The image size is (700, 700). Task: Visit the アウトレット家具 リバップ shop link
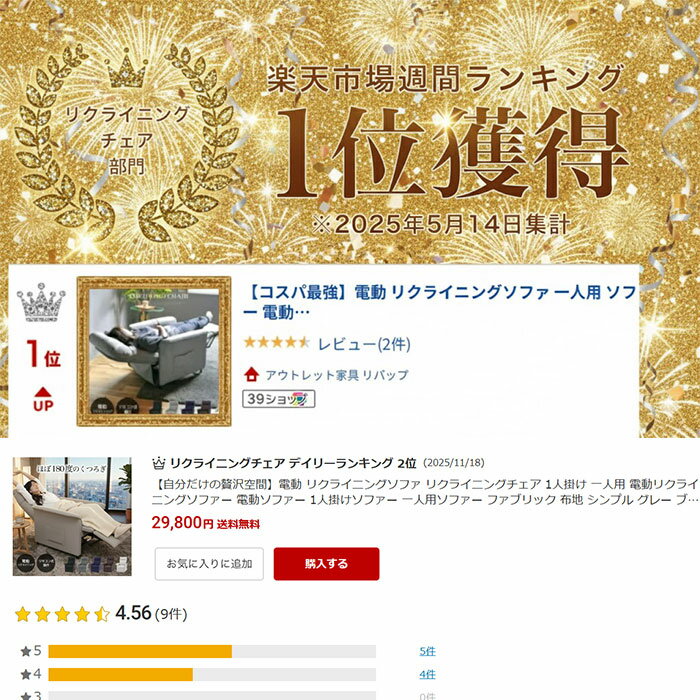(x=337, y=375)
